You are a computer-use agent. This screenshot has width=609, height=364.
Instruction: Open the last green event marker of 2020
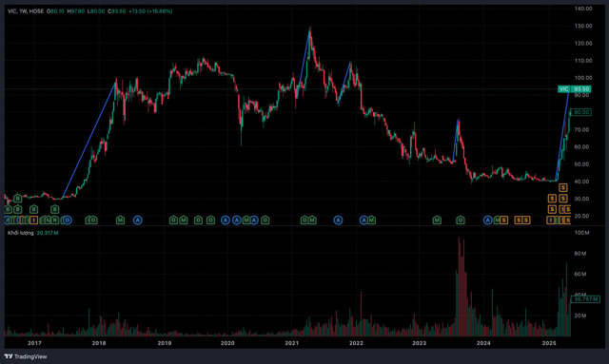[265, 220]
